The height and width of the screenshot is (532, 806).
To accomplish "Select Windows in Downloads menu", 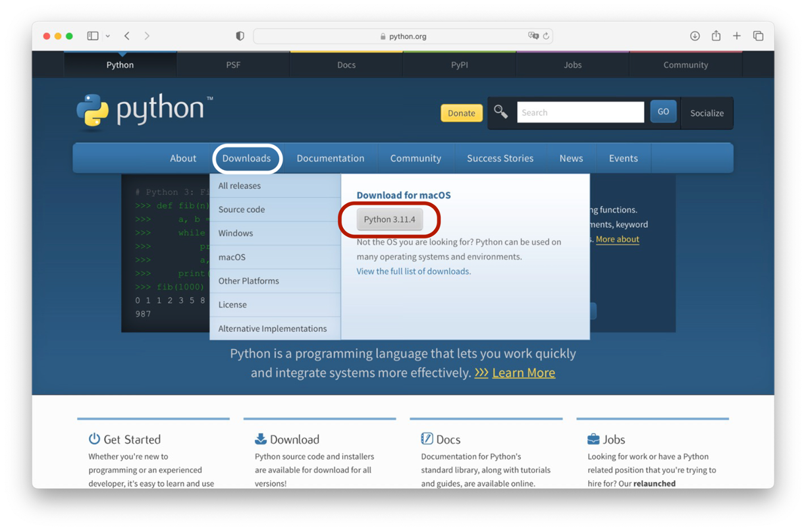I will click(x=275, y=233).
